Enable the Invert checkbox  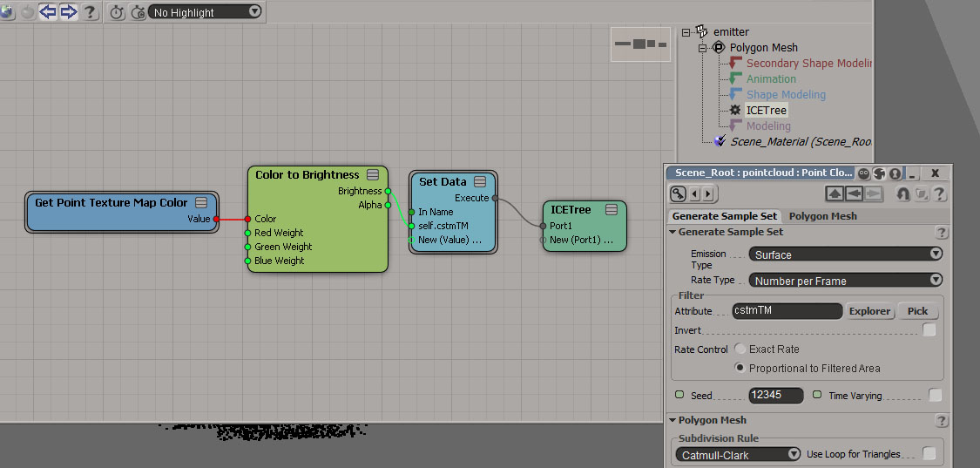pos(929,330)
